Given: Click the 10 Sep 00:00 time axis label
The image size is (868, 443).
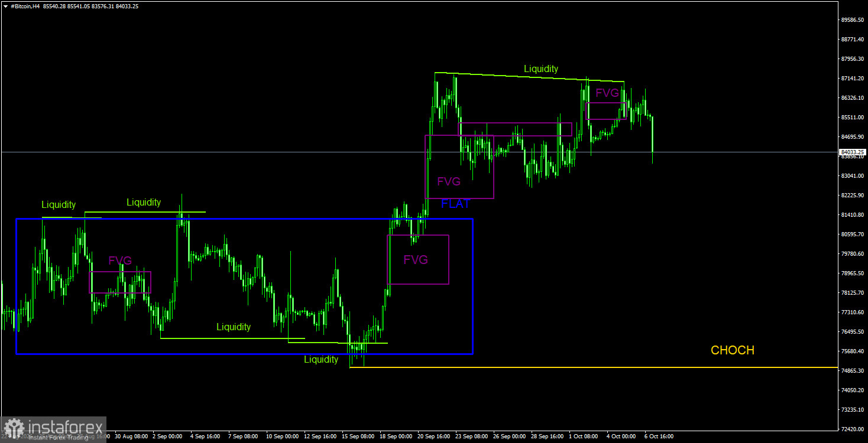Looking at the screenshot, I should [x=281, y=437].
